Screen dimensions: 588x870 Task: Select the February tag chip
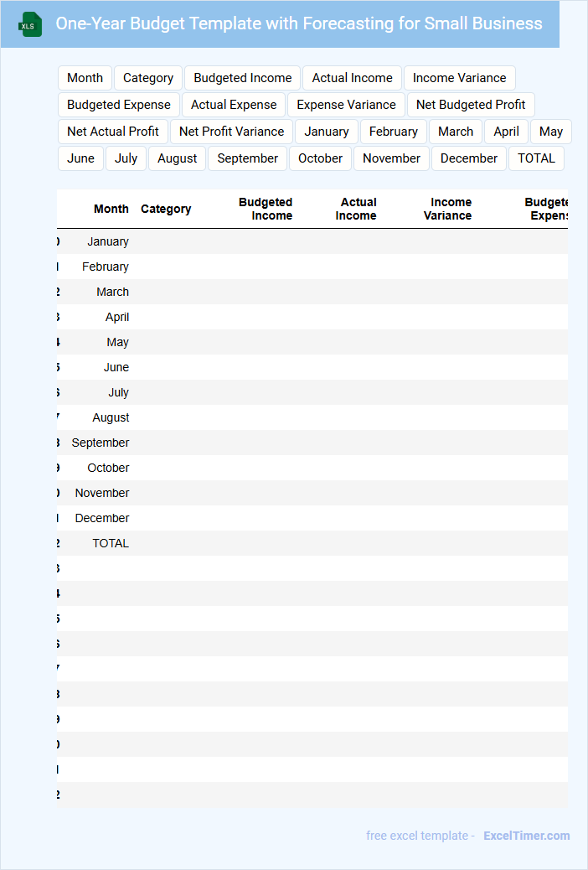click(394, 132)
